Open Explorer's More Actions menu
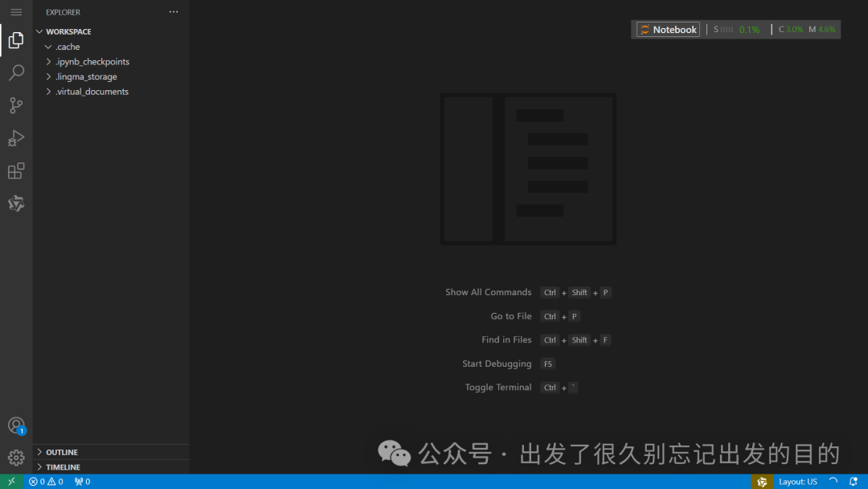The height and width of the screenshot is (489, 868). click(x=173, y=11)
